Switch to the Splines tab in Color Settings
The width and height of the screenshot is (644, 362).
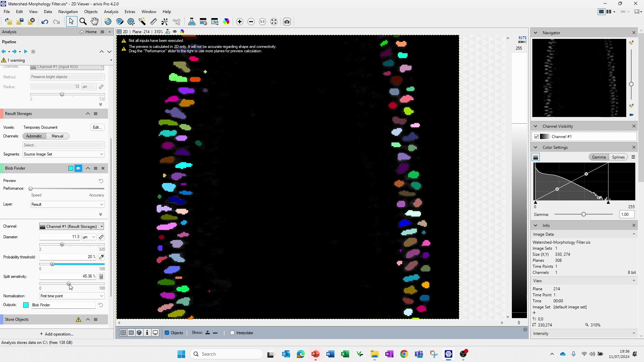click(618, 157)
